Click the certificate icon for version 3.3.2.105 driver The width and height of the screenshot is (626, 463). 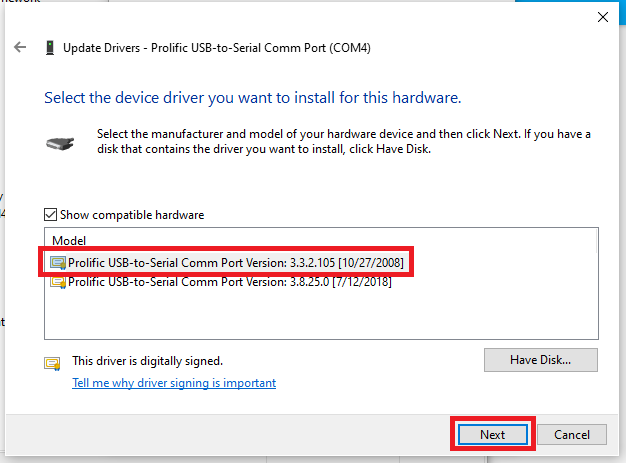click(x=59, y=263)
